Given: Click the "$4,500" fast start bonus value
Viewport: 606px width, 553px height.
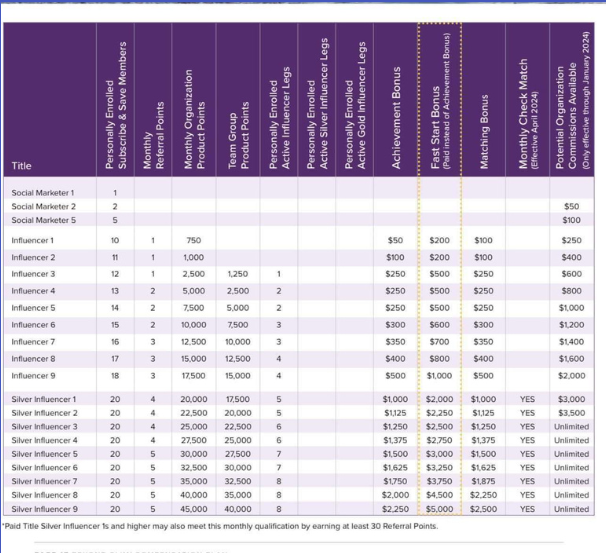Looking at the screenshot, I should 439,495.
